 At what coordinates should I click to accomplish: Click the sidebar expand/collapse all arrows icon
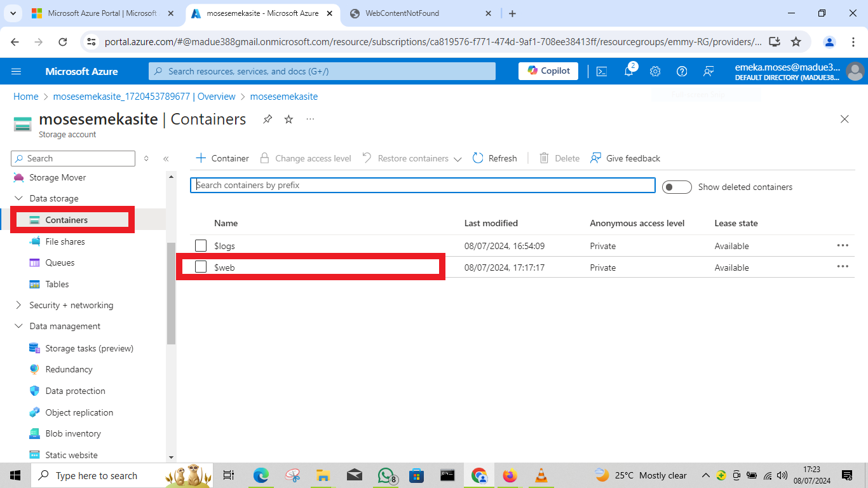click(x=146, y=158)
